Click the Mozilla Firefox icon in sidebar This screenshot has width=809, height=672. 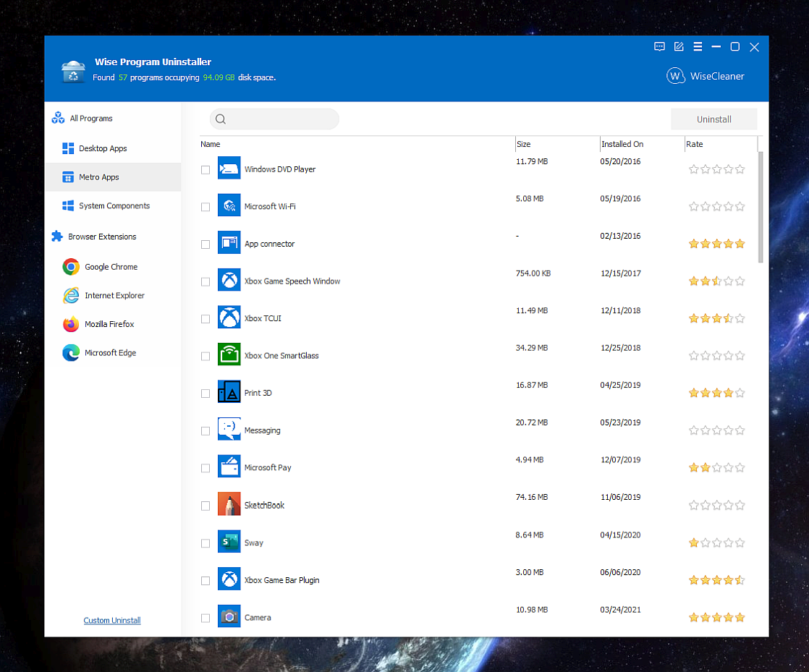coord(71,324)
